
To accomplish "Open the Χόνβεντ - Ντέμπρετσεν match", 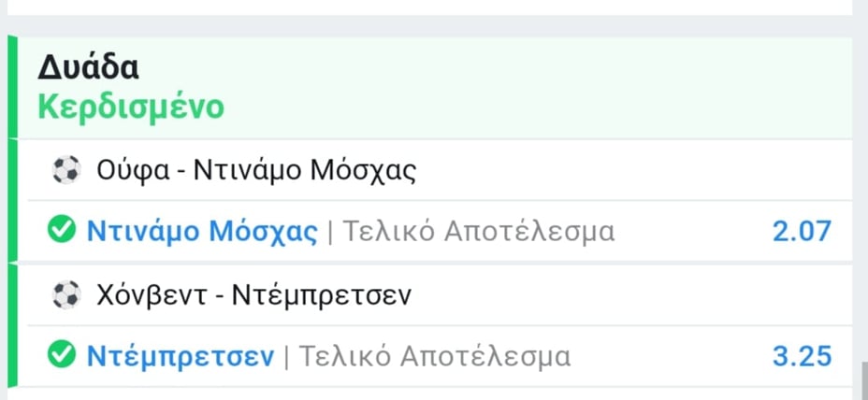I will (x=253, y=295).
